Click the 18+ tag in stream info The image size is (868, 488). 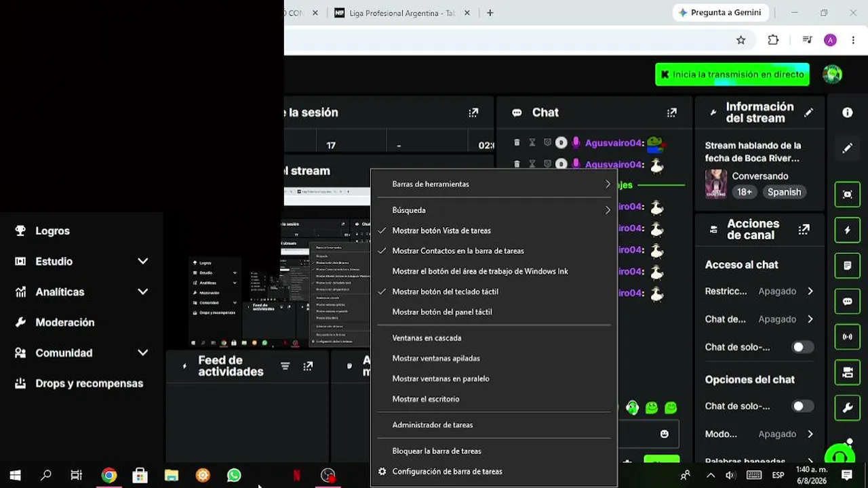[x=745, y=192]
